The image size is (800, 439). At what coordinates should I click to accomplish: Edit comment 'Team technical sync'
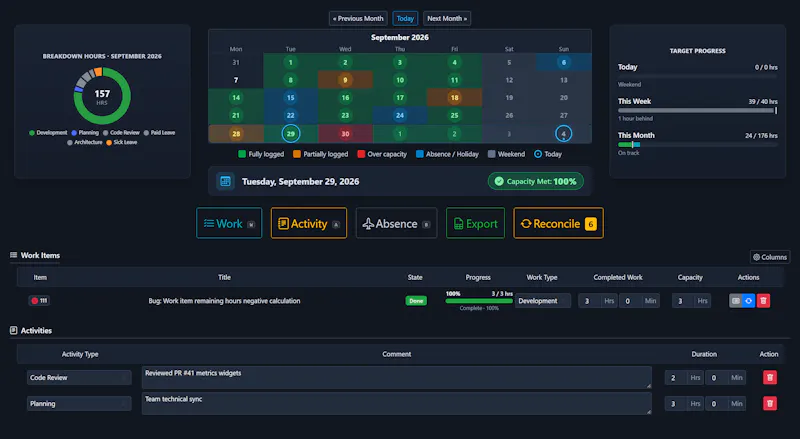click(396, 403)
